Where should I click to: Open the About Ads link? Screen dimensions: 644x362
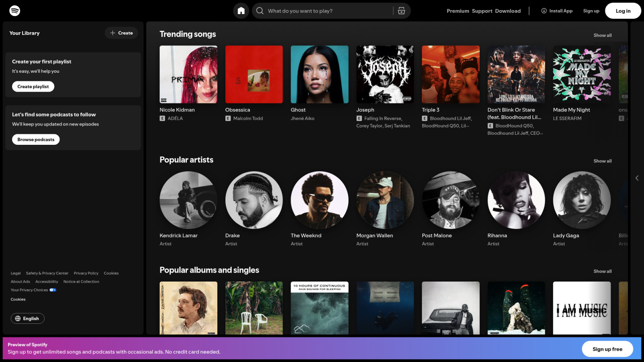point(20,282)
